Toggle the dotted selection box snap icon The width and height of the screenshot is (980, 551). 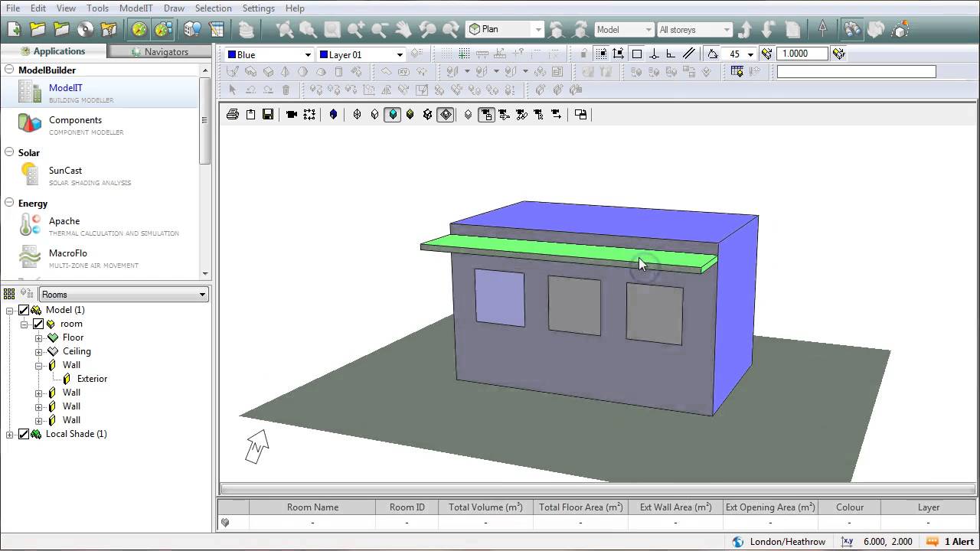point(602,54)
